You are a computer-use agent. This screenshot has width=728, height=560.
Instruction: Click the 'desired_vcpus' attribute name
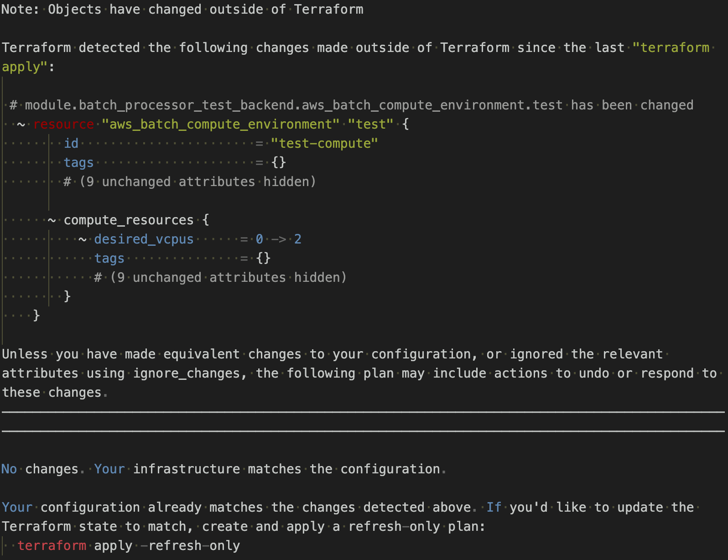tap(144, 239)
